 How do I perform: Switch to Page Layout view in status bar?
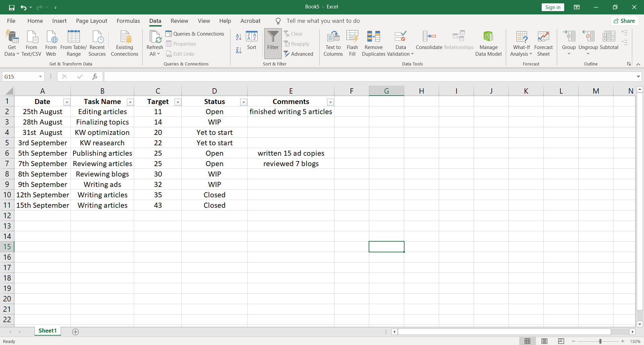[544, 341]
